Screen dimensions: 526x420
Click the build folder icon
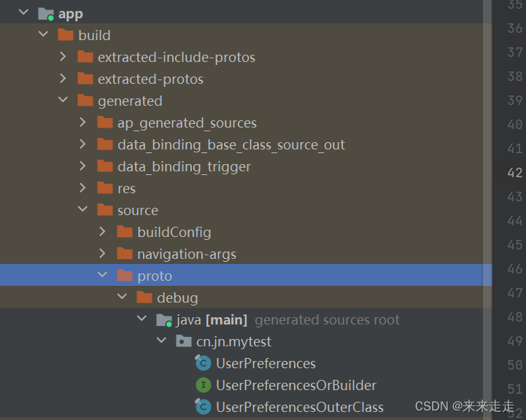pyautogui.click(x=66, y=34)
